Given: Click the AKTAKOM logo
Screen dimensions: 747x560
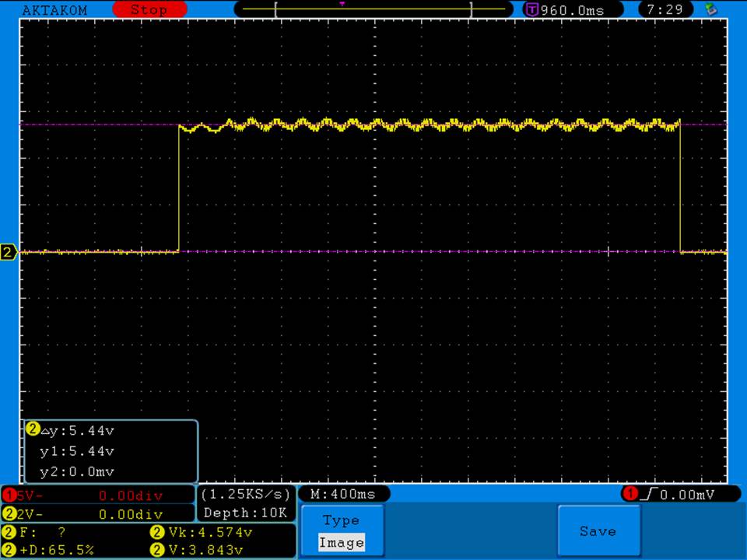Looking at the screenshot, I should 54,10.
